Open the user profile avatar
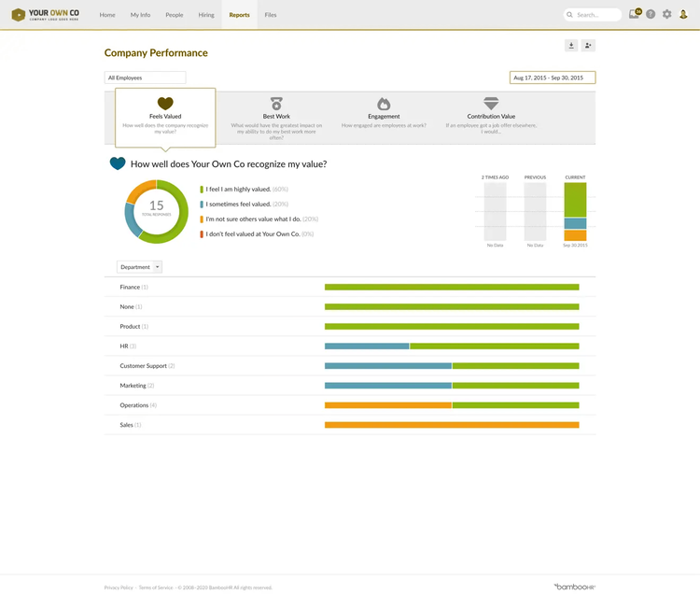 pyautogui.click(x=683, y=15)
